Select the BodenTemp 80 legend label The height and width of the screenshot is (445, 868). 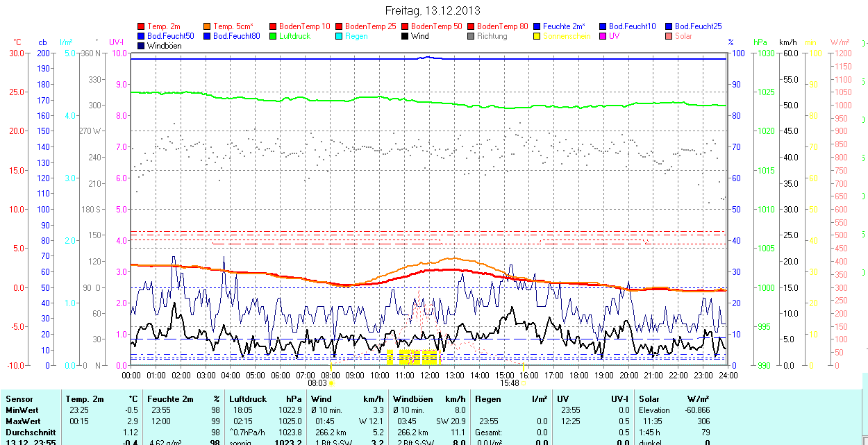pyautogui.click(x=503, y=26)
